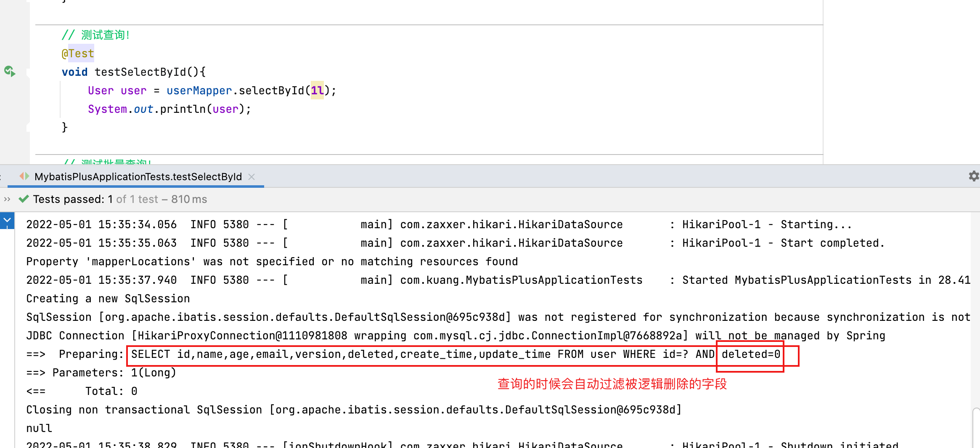
Task: Click userMapper in the selectById call
Action: [x=199, y=91]
